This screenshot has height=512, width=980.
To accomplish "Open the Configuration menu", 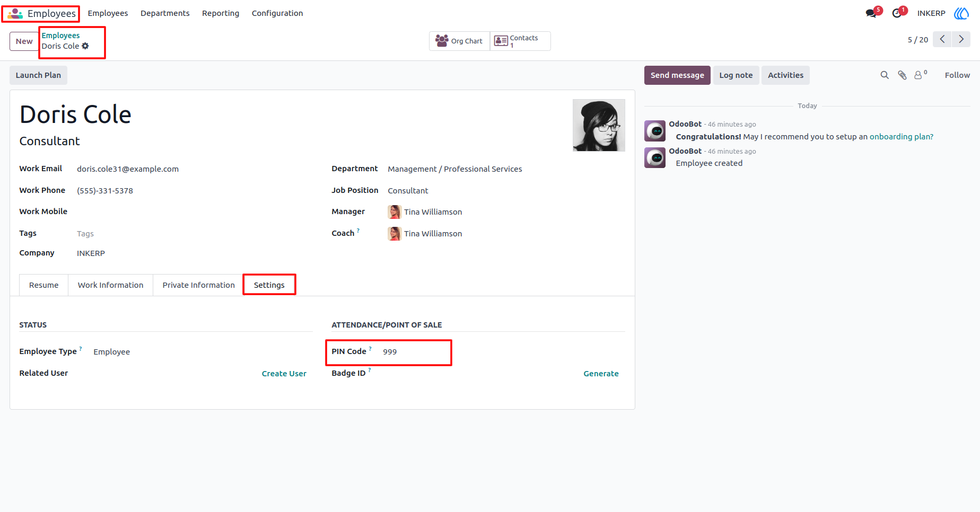I will coord(277,13).
